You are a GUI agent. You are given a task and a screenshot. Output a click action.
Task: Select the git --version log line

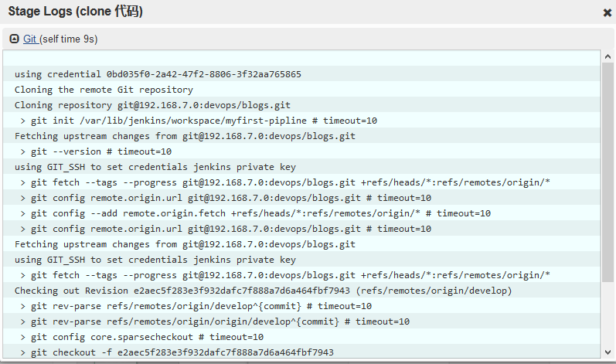[x=96, y=151]
